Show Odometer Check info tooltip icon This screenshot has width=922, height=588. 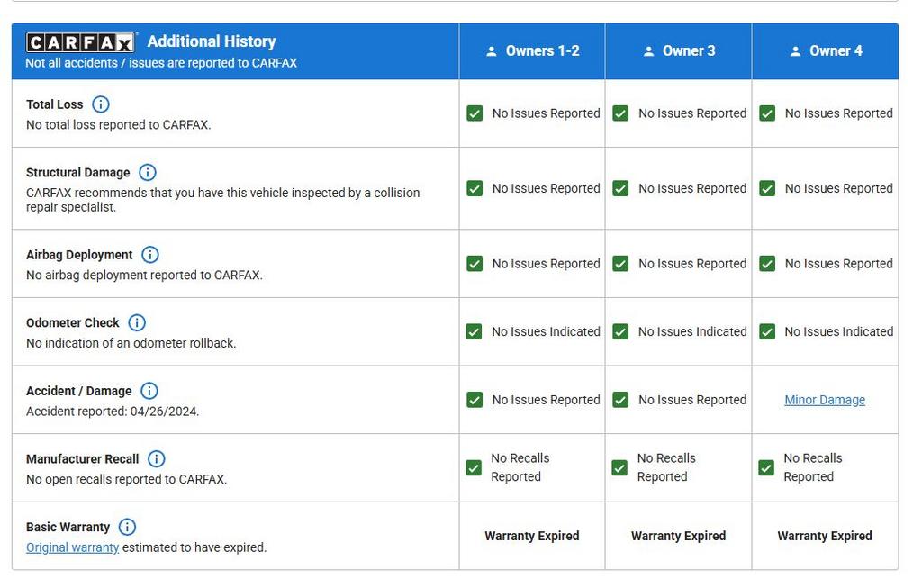(x=137, y=322)
